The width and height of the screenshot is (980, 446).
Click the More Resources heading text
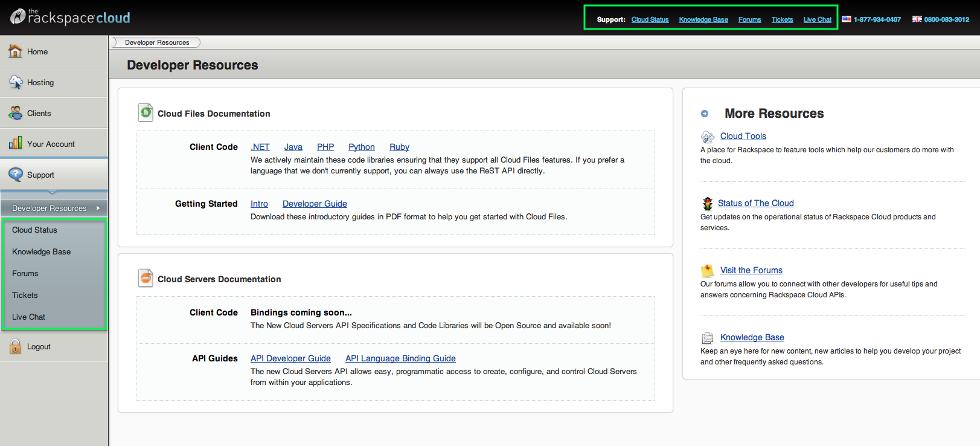point(774,113)
